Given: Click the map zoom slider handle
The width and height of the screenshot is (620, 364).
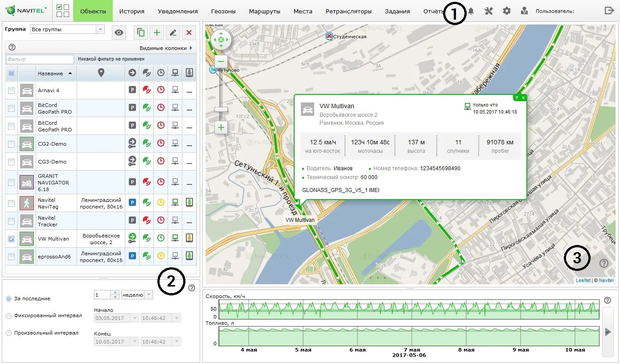Looking at the screenshot, I should [x=221, y=110].
